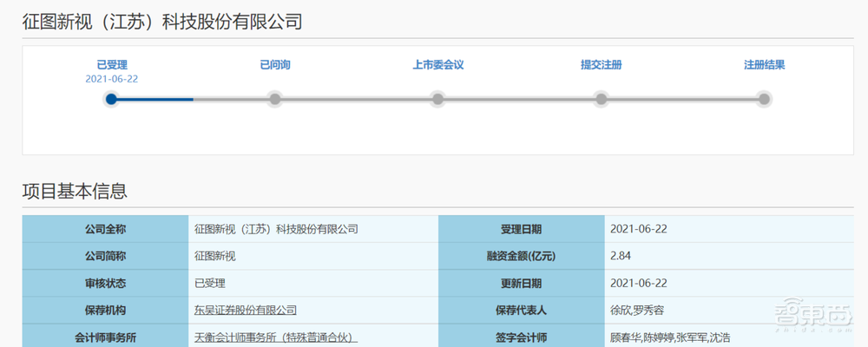Click the 提交注册 progress node
The image size is (868, 347).
[x=601, y=99]
